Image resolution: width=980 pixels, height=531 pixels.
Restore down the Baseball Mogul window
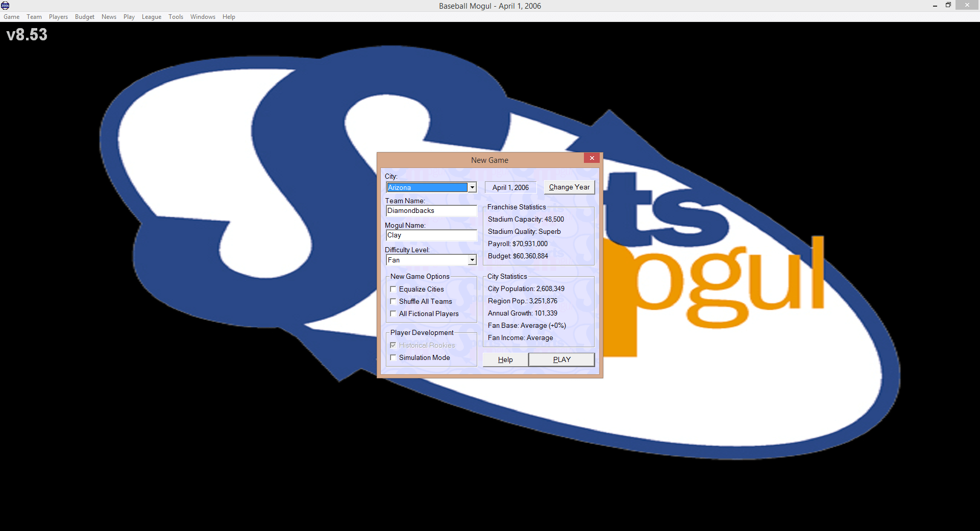coord(948,5)
